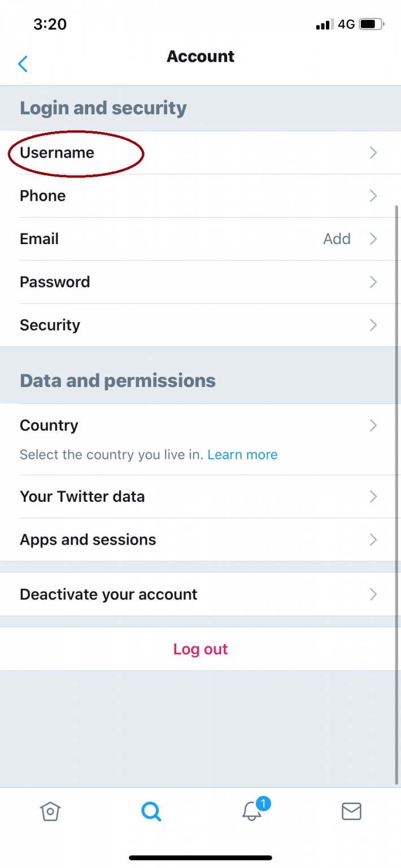This screenshot has width=401, height=868.
Task: Expand the Email row chevron
Action: pos(373,238)
